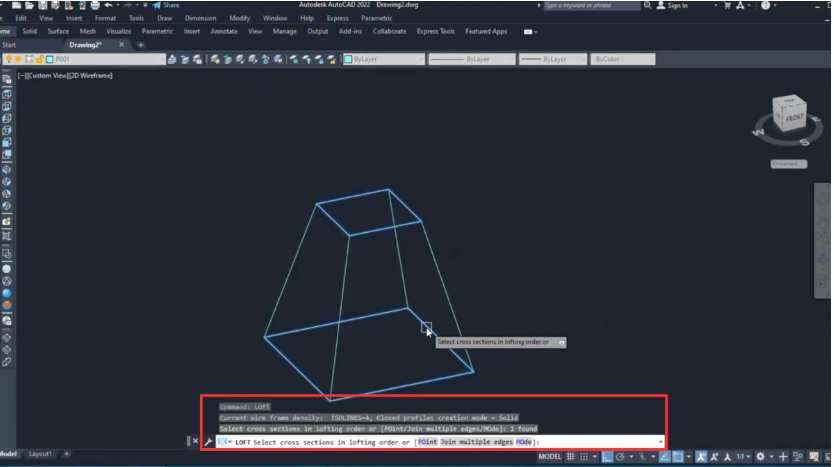The width and height of the screenshot is (834, 467).
Task: Click the new drawing tab plus icon
Action: coord(141,45)
